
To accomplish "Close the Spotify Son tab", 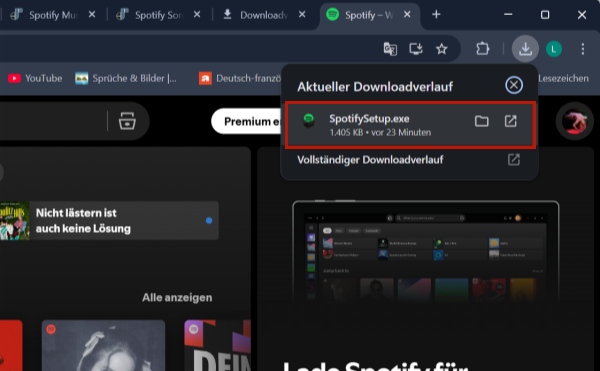I will [x=197, y=15].
